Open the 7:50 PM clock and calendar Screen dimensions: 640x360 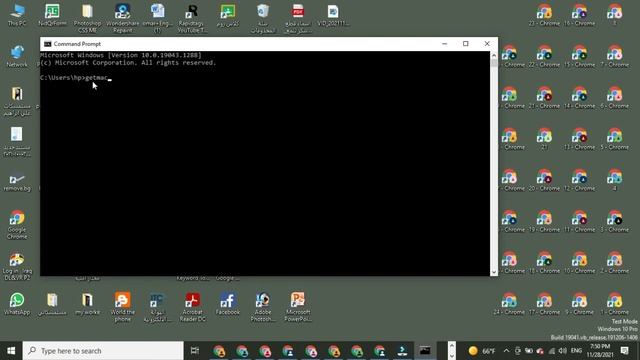click(x=600, y=351)
